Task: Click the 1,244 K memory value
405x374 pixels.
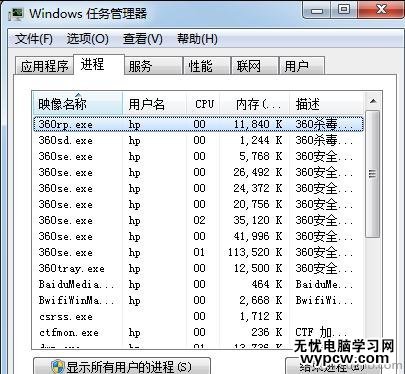Action: [261, 140]
